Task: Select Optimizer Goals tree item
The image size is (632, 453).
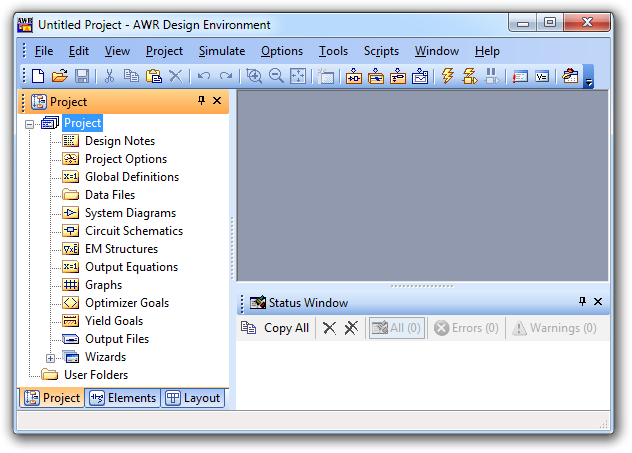Action: pyautogui.click(x=127, y=303)
